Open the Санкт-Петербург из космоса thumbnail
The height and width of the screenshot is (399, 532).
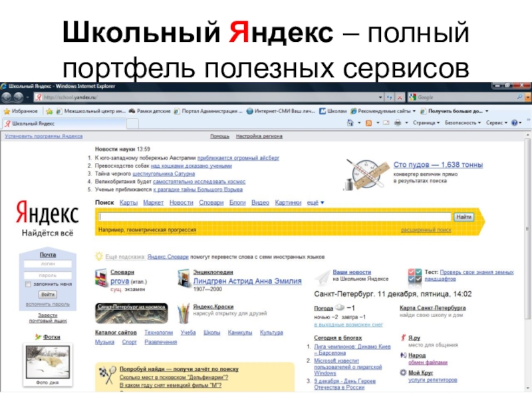click(x=131, y=313)
